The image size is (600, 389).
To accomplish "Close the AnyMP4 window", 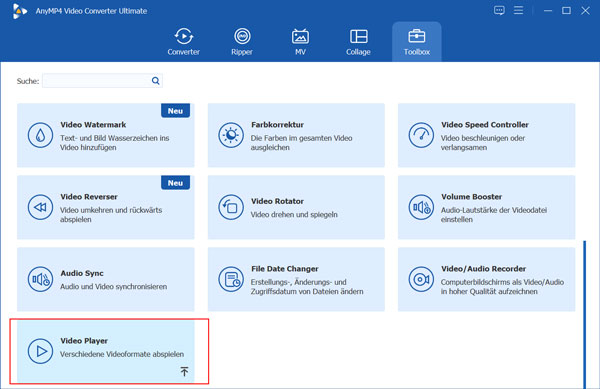I will point(585,11).
